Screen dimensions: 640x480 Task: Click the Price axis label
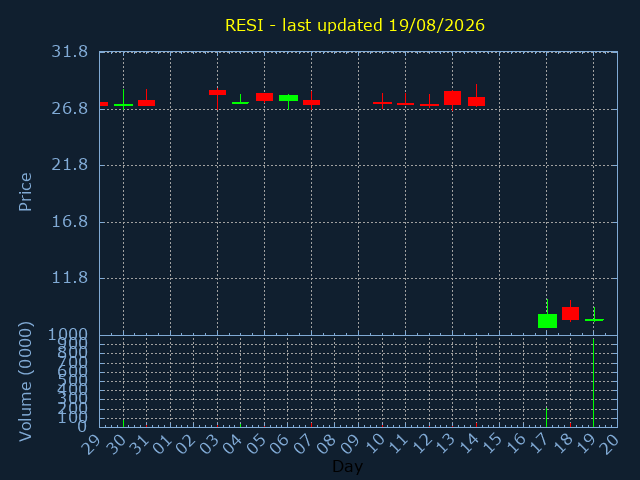click(25, 192)
